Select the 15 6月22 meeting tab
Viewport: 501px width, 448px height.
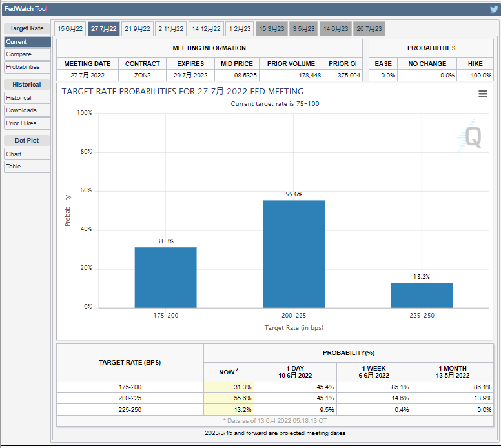[x=70, y=29]
